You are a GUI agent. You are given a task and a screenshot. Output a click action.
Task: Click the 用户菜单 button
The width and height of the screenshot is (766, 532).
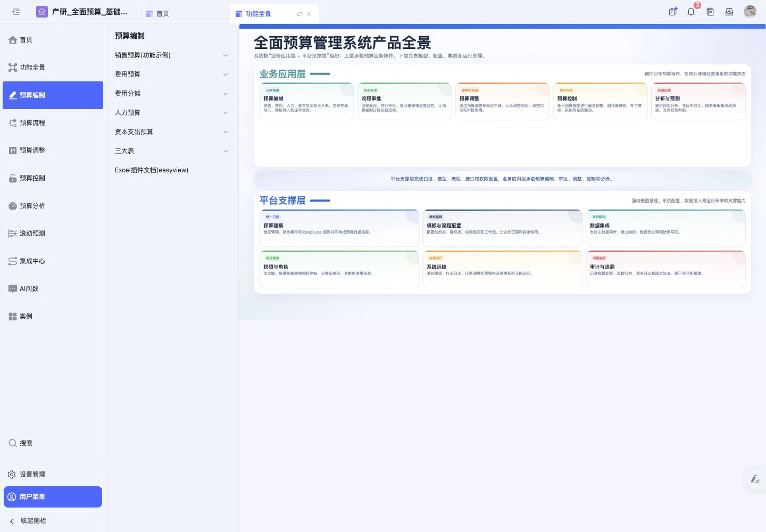[x=53, y=497]
